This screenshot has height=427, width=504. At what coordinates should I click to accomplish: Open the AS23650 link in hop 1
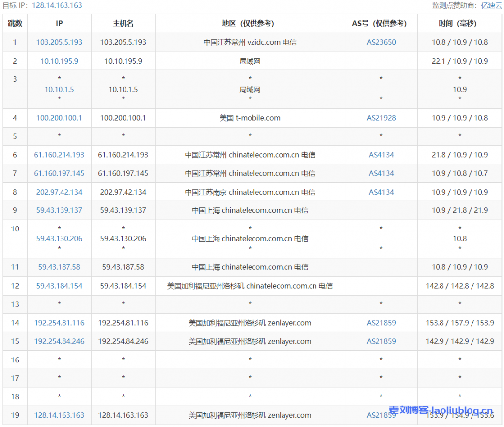(x=381, y=42)
